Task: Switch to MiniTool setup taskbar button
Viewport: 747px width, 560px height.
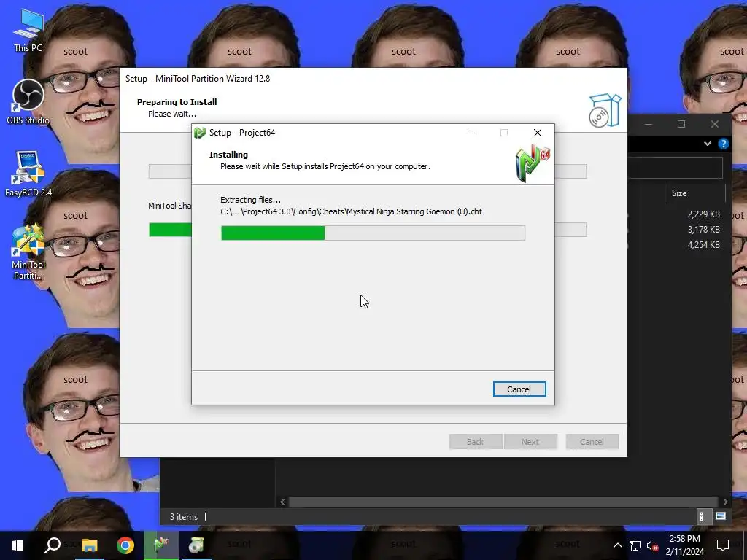Action: pos(197,545)
